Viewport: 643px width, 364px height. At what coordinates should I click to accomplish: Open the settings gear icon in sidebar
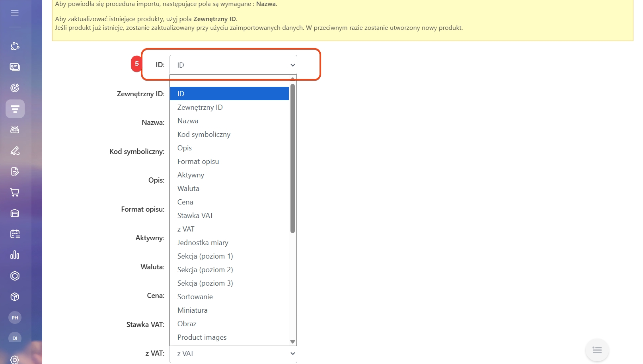tap(15, 360)
